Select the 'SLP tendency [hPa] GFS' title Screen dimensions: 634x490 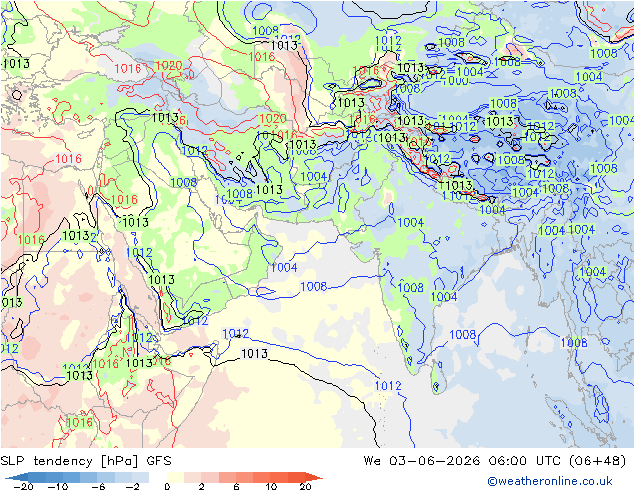pyautogui.click(x=86, y=461)
